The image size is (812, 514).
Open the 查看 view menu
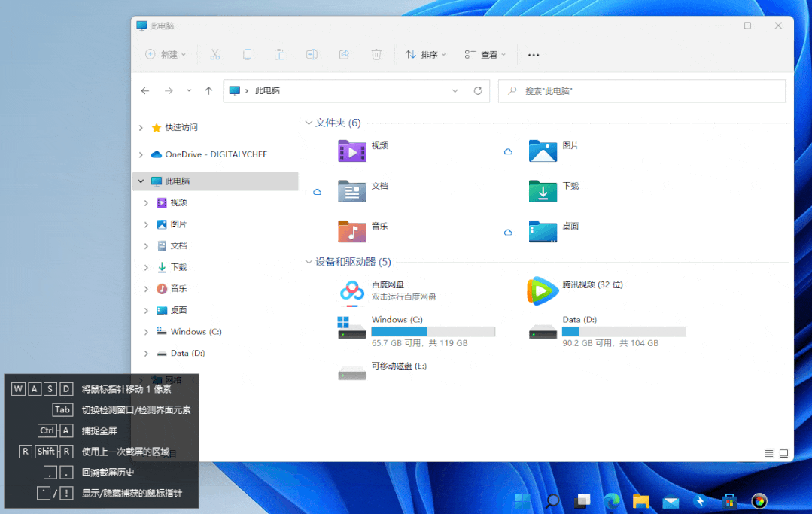[x=485, y=54]
